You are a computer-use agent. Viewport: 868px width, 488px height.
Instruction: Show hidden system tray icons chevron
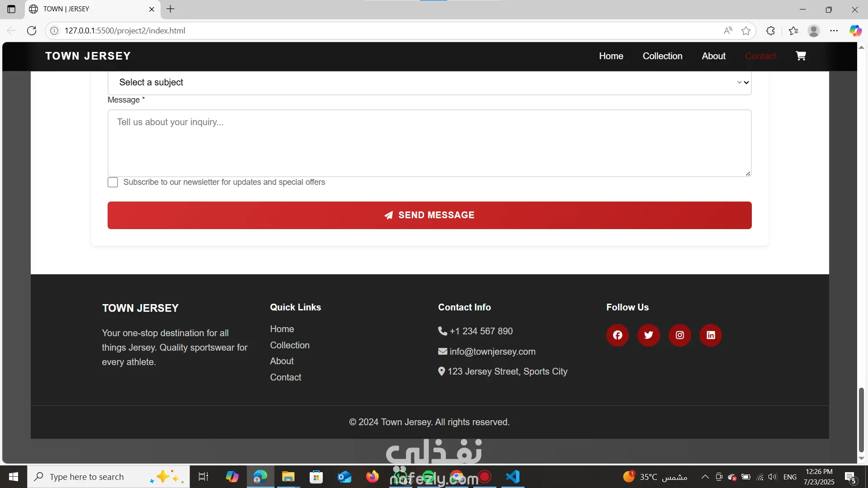point(705,477)
